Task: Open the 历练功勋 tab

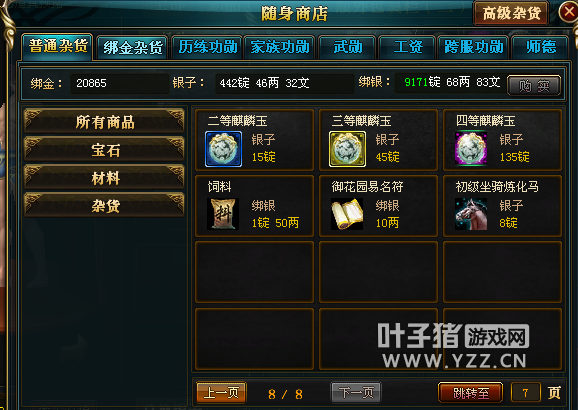Action: tap(208, 47)
